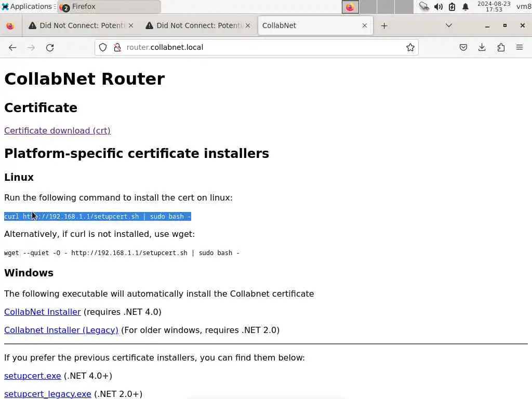This screenshot has height=399, width=532.
Task: Reload the current page
Action: [50, 47]
